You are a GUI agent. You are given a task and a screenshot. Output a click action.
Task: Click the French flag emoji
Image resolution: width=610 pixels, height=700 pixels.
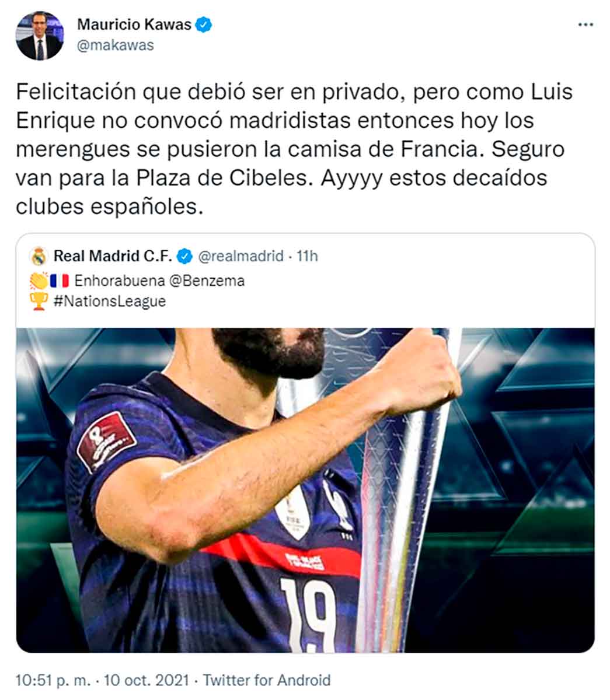coord(59,281)
